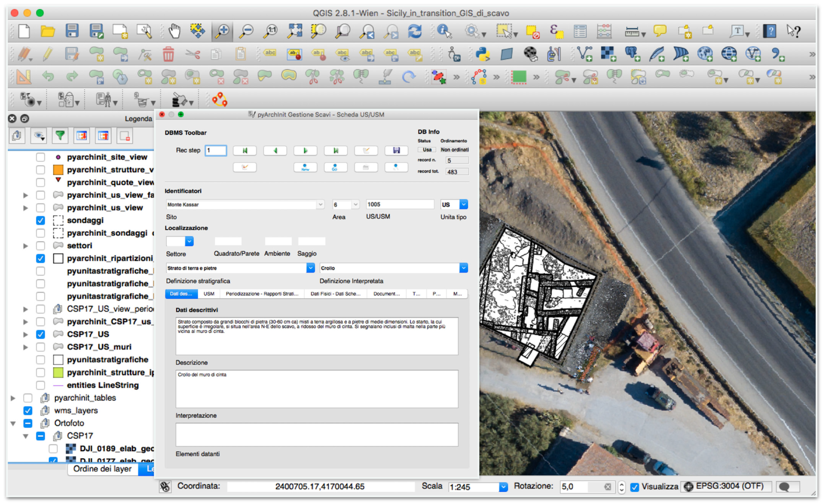The width and height of the screenshot is (823, 504).
Task: Uncheck the sondaggi layer visibility
Action: pos(40,220)
